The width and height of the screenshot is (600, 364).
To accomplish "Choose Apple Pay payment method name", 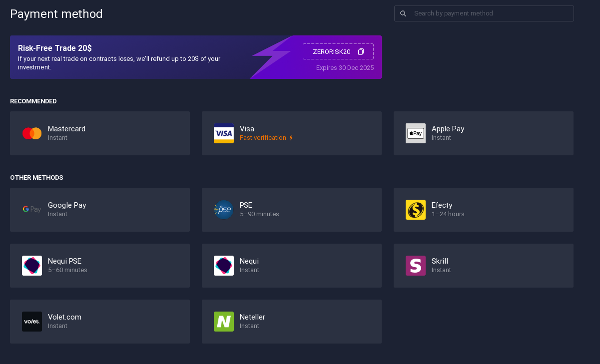I will click(x=448, y=129).
